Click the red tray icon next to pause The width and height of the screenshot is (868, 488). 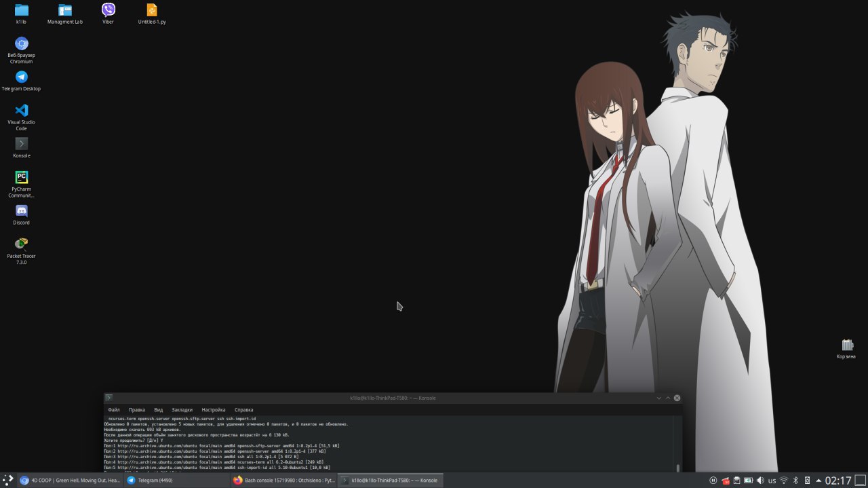[x=725, y=481]
